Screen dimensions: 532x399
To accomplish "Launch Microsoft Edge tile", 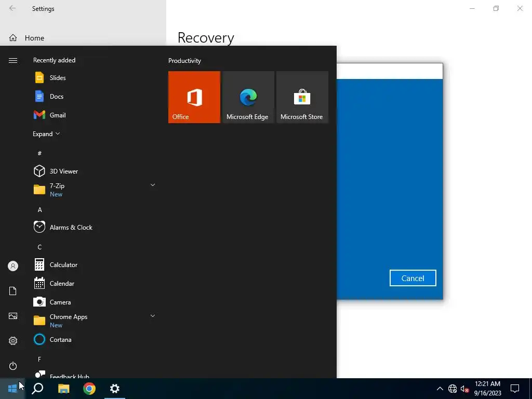I will 248,97.
